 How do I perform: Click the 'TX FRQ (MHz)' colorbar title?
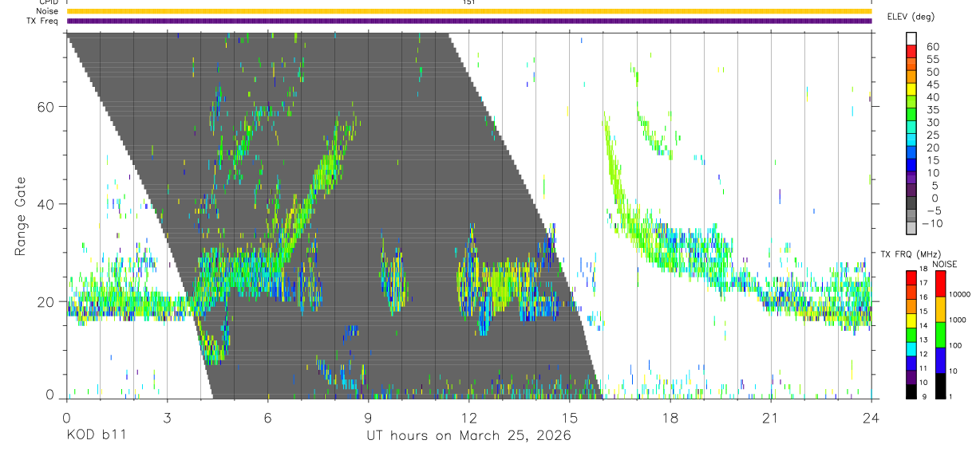pyautogui.click(x=911, y=254)
